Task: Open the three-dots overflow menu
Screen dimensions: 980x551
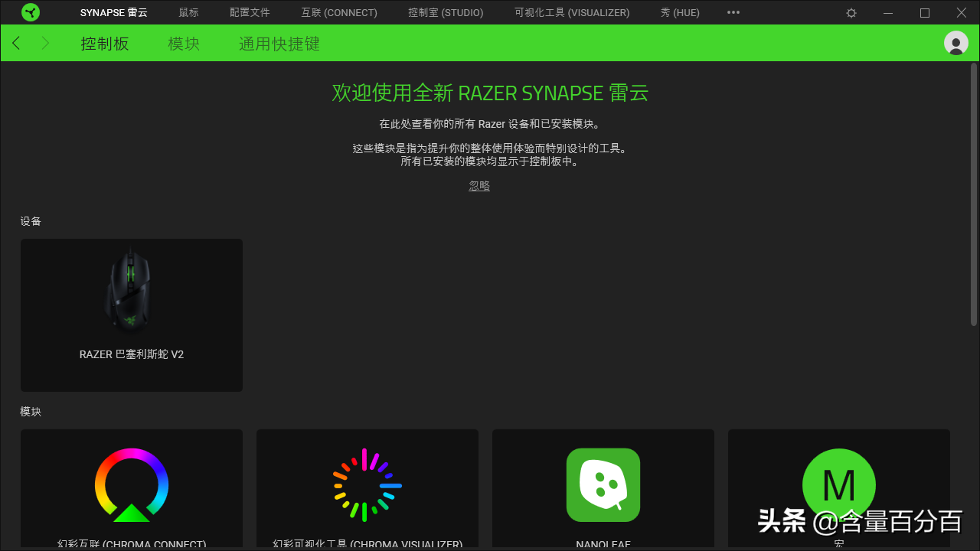Action: click(x=733, y=13)
